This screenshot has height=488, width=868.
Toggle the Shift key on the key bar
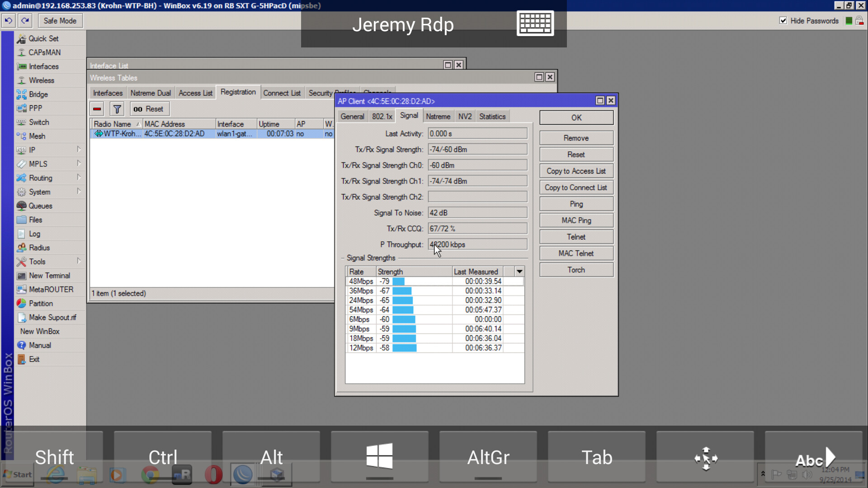coord(54,457)
